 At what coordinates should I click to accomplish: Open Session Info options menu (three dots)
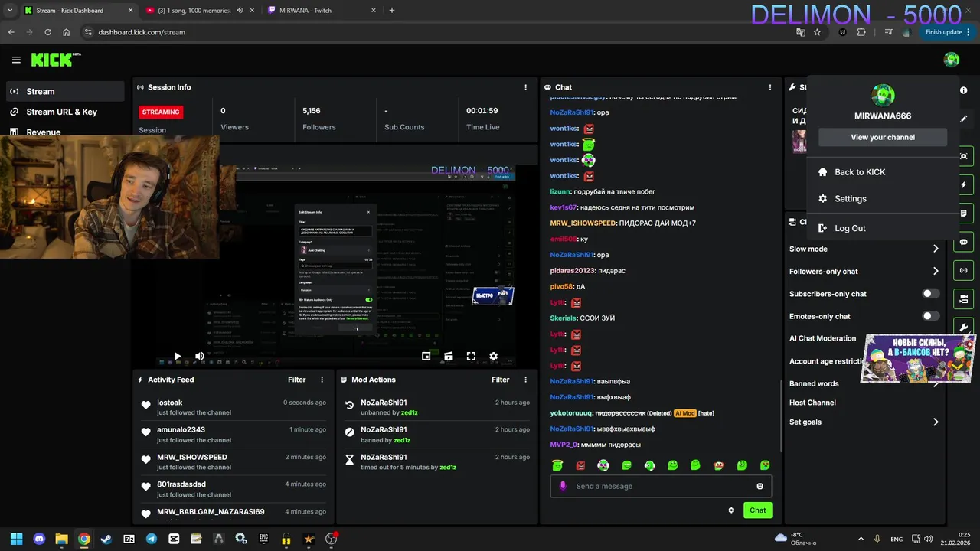[525, 87]
